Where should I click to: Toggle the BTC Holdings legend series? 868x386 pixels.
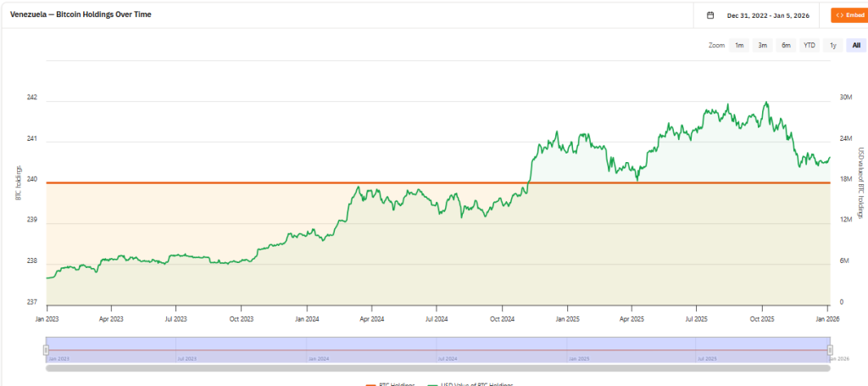[390, 384]
